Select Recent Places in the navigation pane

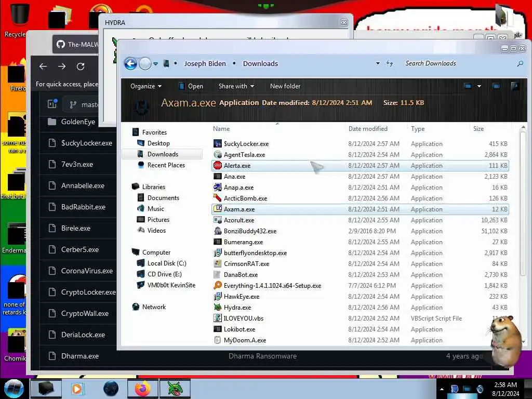pyautogui.click(x=166, y=165)
